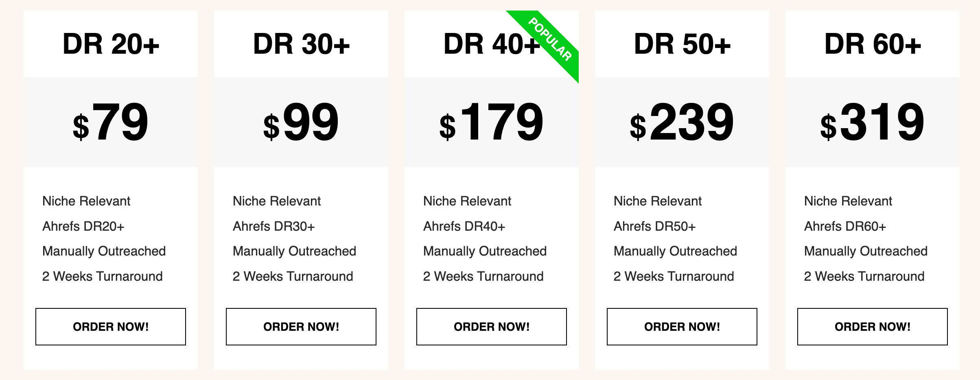
Task: Order the DR 50+ package for $239
Action: coord(682,327)
